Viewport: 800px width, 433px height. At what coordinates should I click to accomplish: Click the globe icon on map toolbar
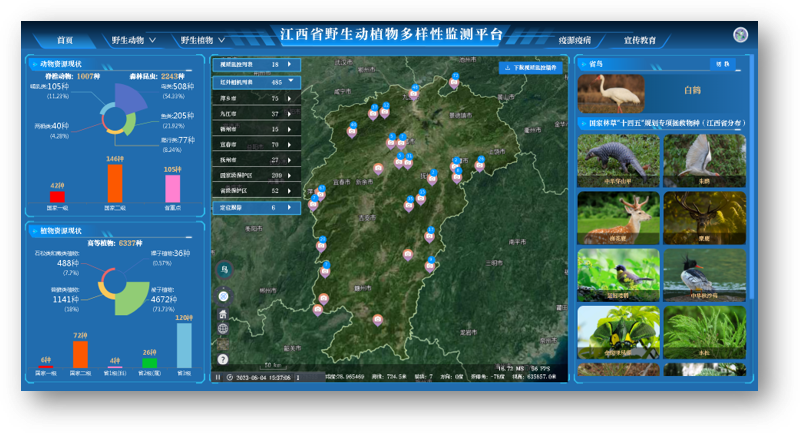(223, 328)
